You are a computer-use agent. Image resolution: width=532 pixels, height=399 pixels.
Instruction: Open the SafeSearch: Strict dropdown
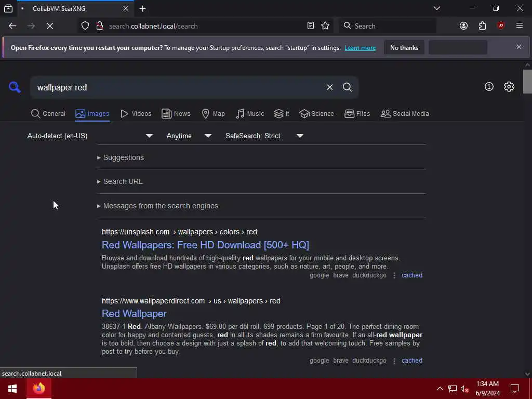[264, 136]
